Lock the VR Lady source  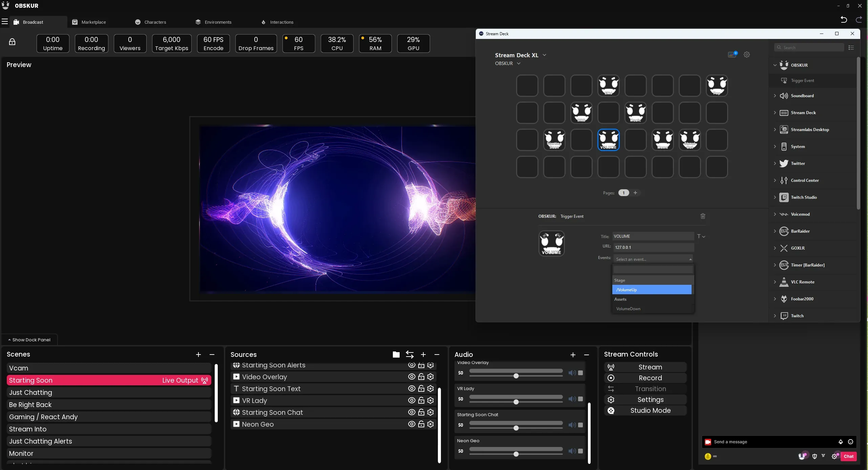(421, 401)
